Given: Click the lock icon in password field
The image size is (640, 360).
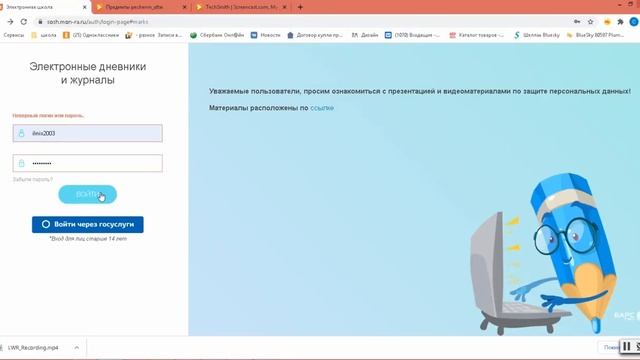Looking at the screenshot, I should pyautogui.click(x=22, y=163).
